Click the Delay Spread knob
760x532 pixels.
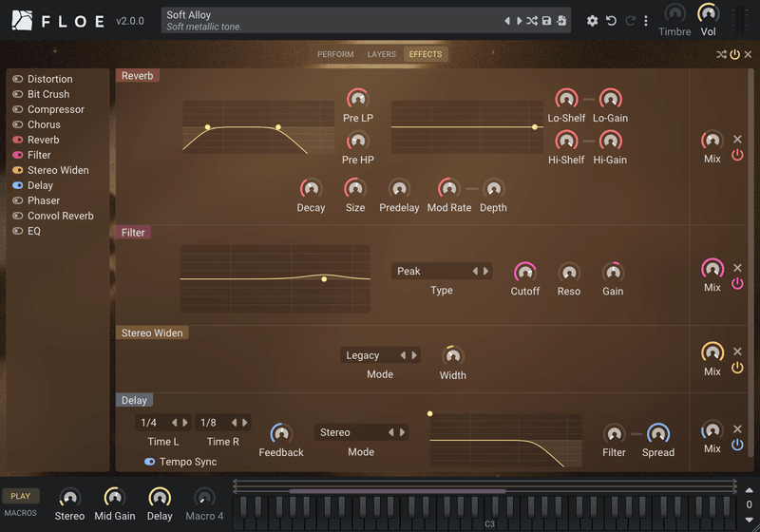[x=658, y=433]
